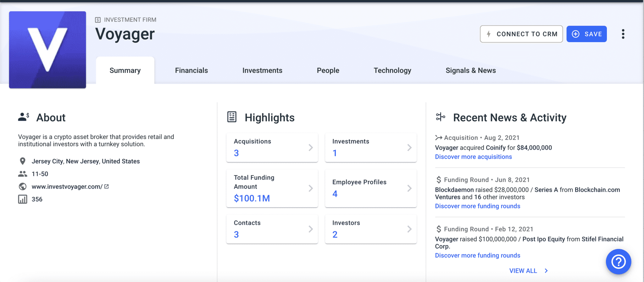644x282 pixels.
Task: Click the About section person icon
Action: pyautogui.click(x=24, y=117)
